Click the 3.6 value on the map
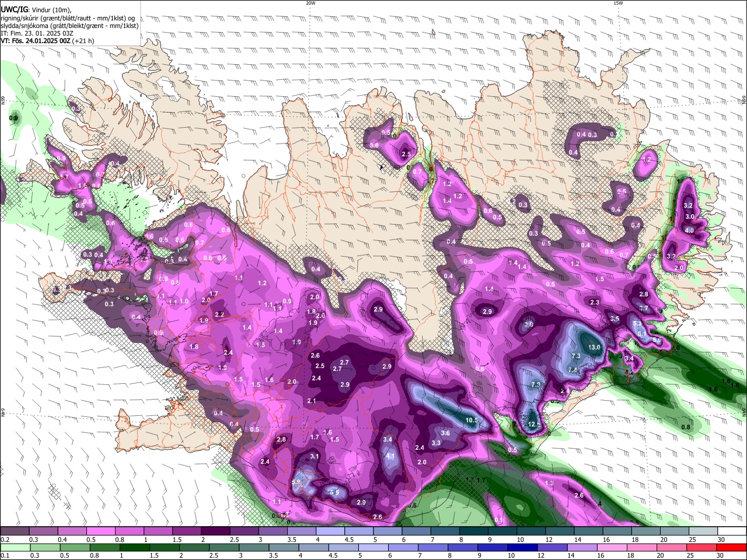 pos(445,433)
